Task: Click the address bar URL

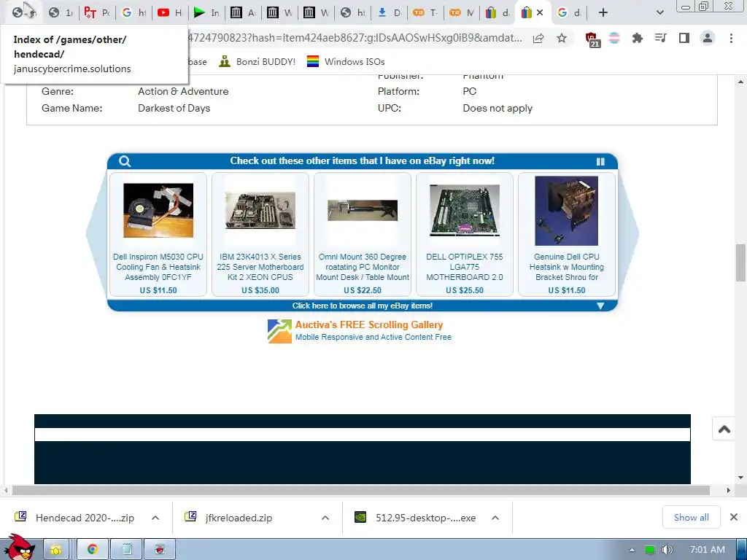Action: tap(355, 38)
